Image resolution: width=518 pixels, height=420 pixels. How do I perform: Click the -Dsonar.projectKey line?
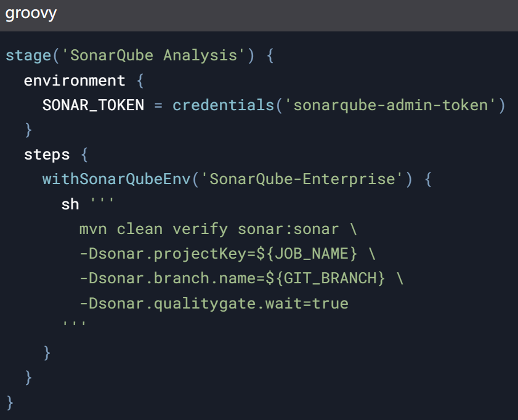(228, 254)
